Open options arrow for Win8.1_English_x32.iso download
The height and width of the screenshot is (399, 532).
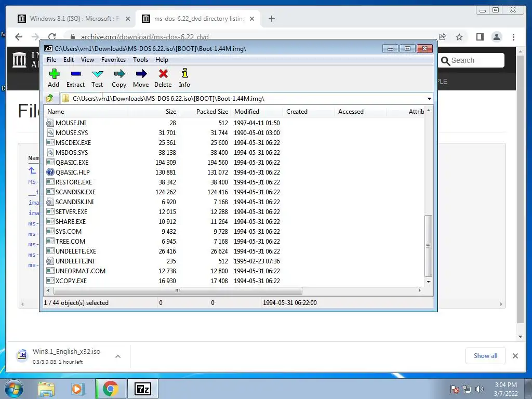(x=118, y=356)
